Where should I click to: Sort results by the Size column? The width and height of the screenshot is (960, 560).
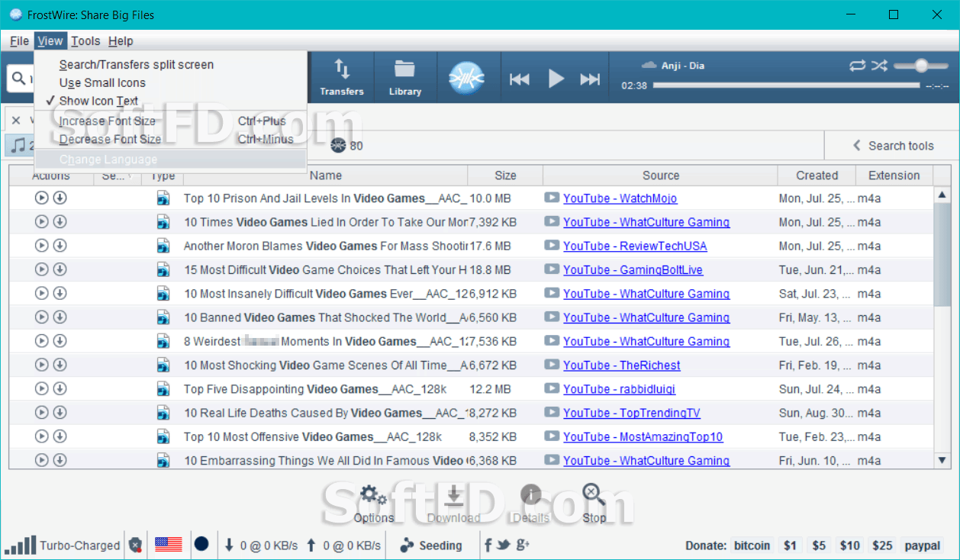[505, 175]
